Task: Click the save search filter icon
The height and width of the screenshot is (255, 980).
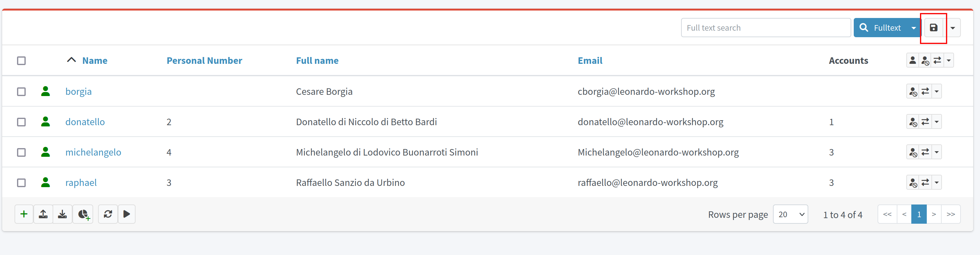Action: (933, 28)
